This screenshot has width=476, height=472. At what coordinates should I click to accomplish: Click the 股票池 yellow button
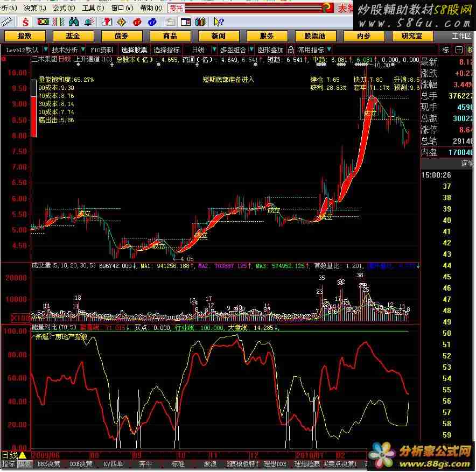coord(315,36)
